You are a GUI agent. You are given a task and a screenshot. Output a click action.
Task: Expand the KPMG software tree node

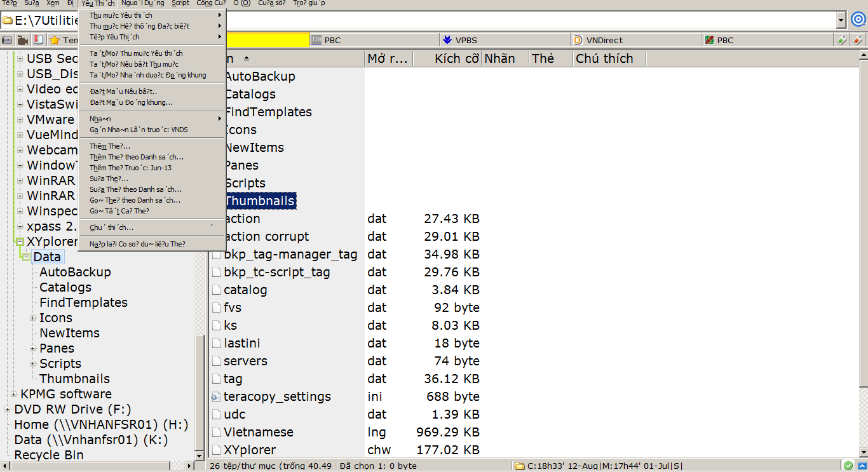14,394
